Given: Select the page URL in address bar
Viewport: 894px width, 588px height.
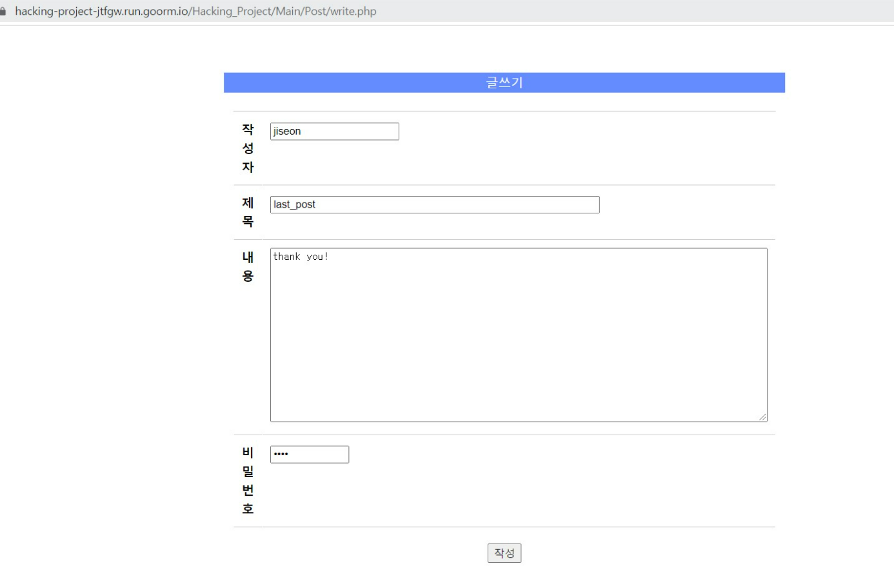Looking at the screenshot, I should pos(195,11).
